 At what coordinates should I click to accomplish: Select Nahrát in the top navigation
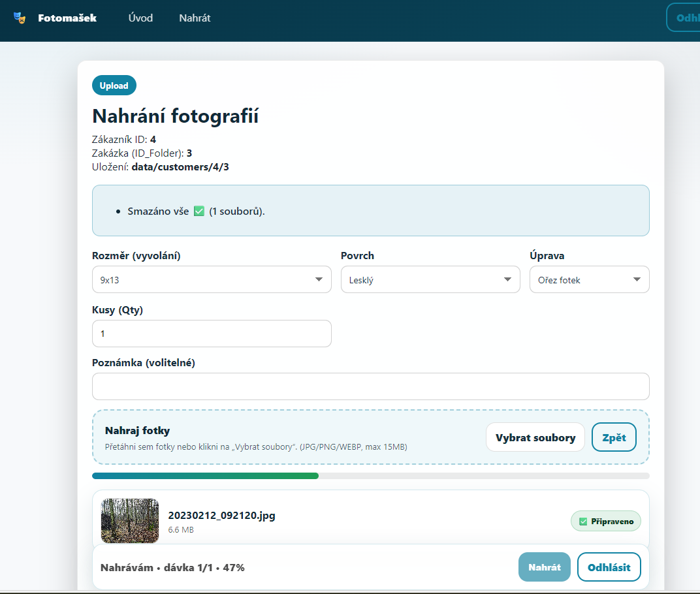pos(194,18)
